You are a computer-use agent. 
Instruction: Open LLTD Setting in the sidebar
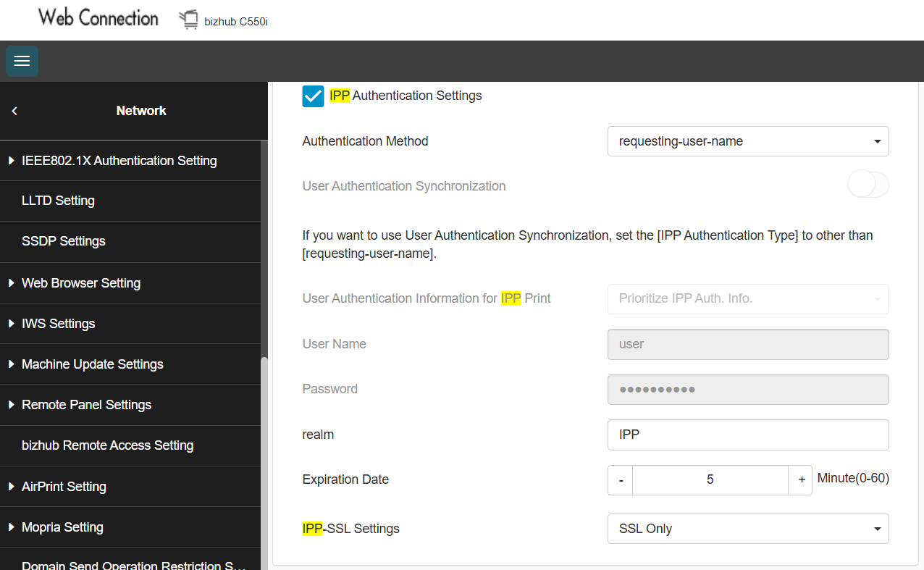point(58,201)
